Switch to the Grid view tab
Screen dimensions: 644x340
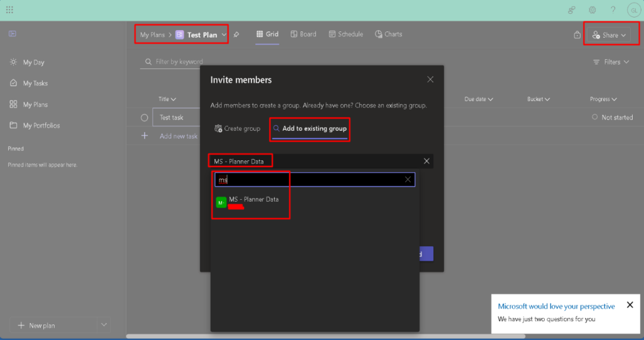click(267, 35)
